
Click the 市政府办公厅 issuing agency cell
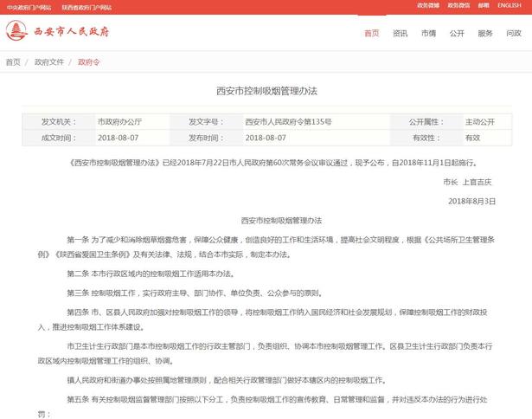[x=119, y=121]
